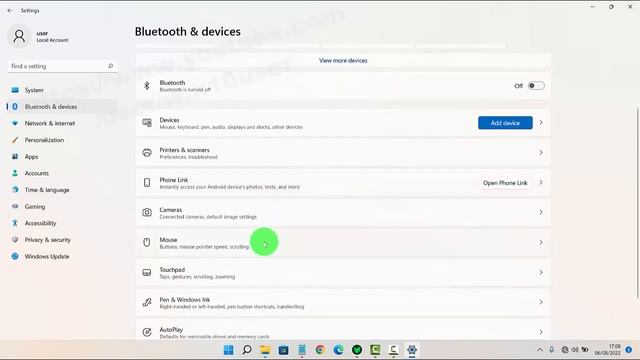Open Personalization settings
This screenshot has height=360, width=640.
tap(62, 140)
